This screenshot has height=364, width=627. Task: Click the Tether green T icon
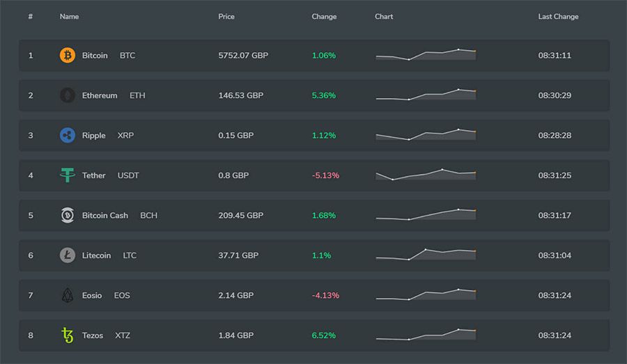67,175
